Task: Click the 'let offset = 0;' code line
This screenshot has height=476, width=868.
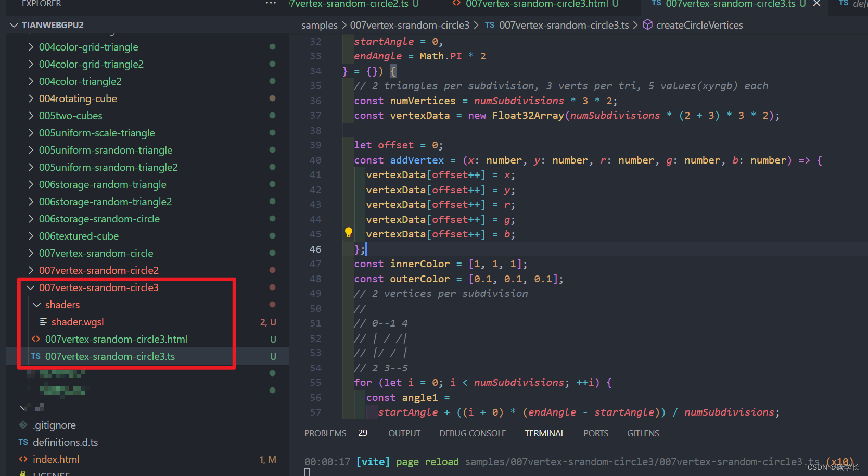Action: (x=399, y=145)
